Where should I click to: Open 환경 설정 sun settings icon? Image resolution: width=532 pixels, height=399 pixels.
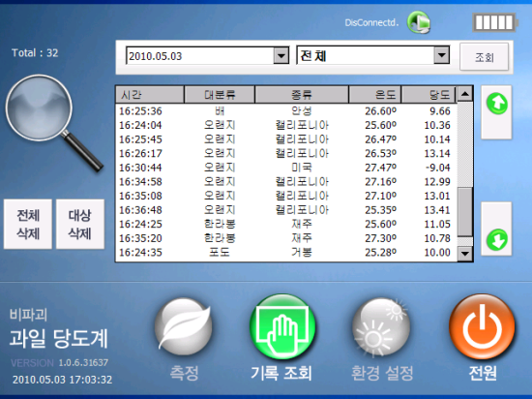[x=381, y=326]
